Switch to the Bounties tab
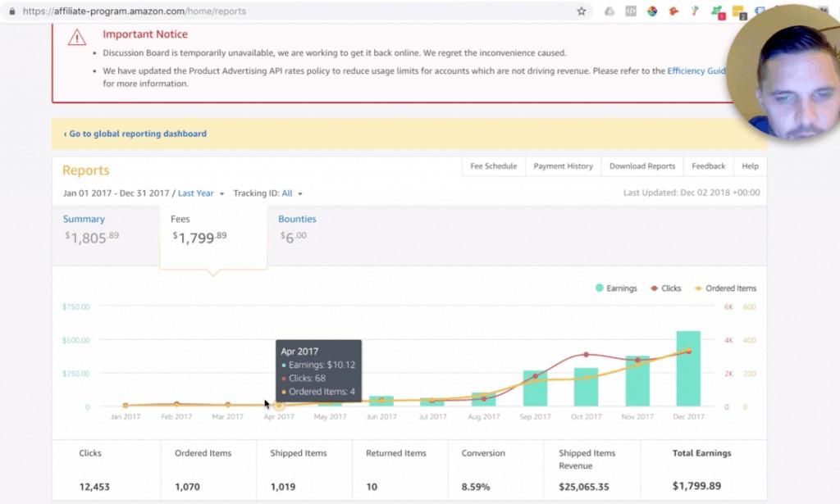 click(x=297, y=228)
